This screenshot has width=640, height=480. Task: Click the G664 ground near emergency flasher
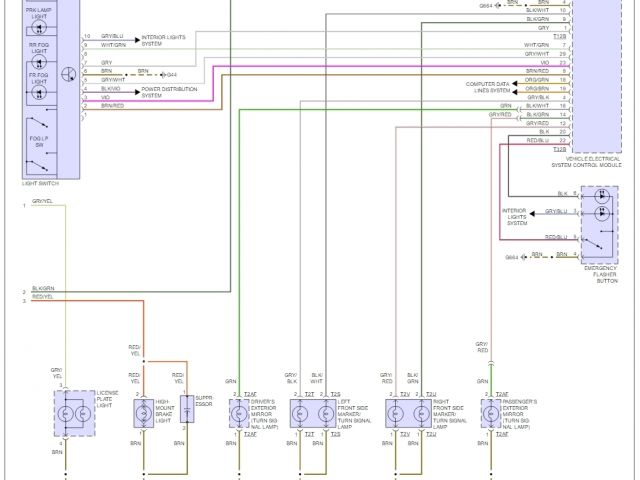tap(512, 256)
